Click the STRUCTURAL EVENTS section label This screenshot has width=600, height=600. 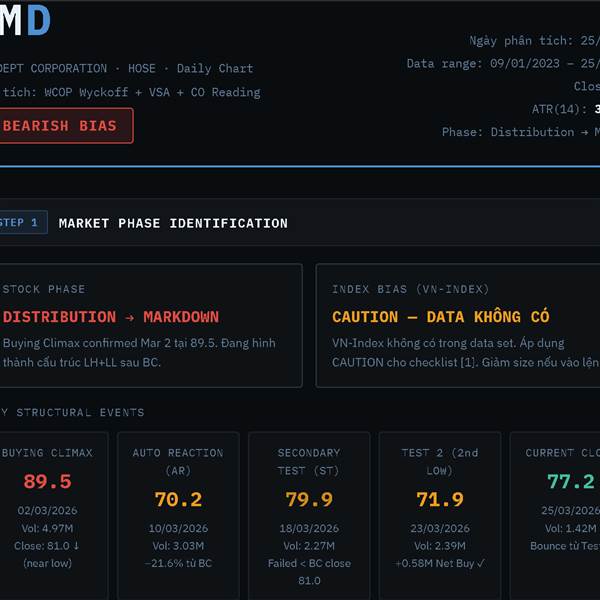[76, 412]
